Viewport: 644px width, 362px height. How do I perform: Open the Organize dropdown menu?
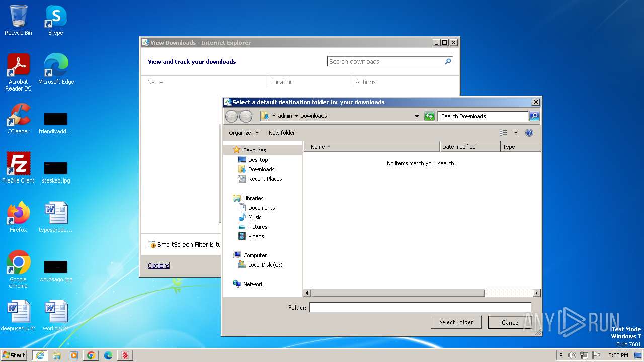244,133
